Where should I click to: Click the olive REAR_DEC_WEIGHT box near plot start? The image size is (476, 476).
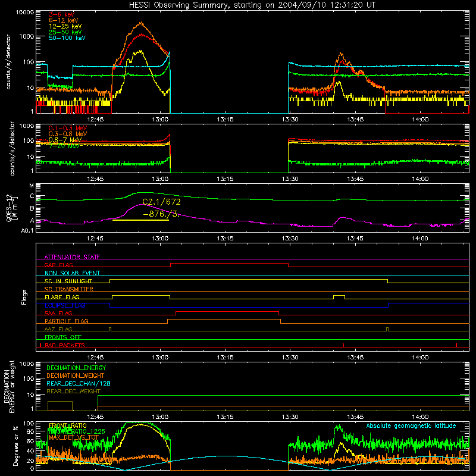point(60,406)
